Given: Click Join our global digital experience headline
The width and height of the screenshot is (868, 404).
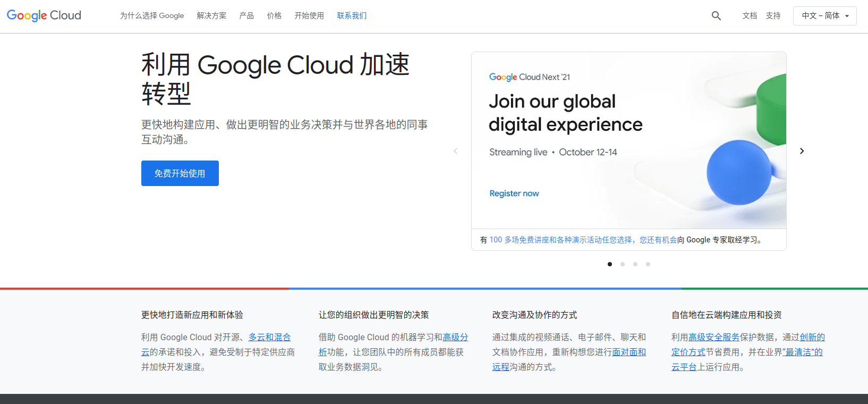Looking at the screenshot, I should [x=566, y=113].
